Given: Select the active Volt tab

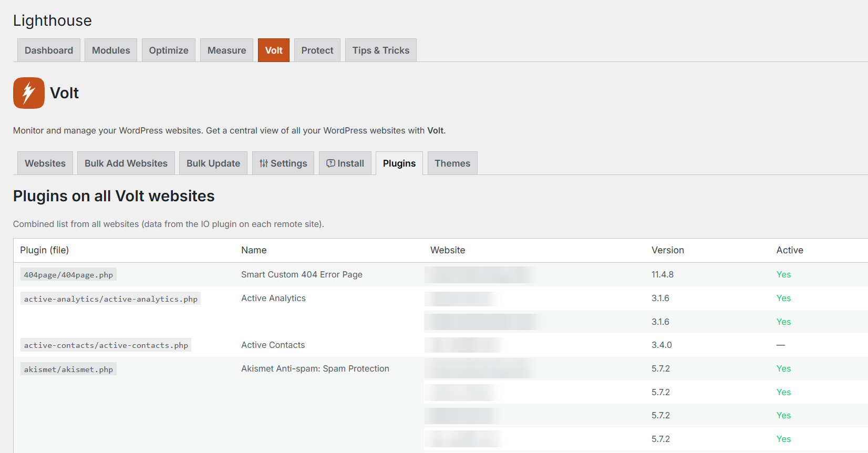Looking at the screenshot, I should pyautogui.click(x=274, y=50).
